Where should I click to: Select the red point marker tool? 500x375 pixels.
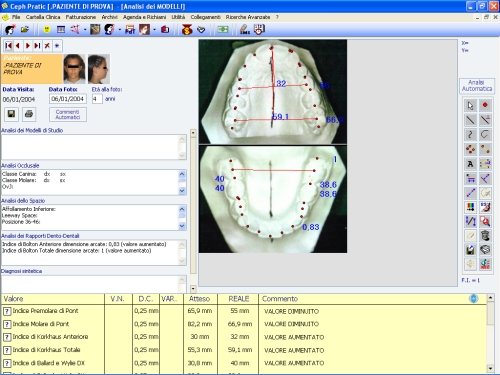485,106
